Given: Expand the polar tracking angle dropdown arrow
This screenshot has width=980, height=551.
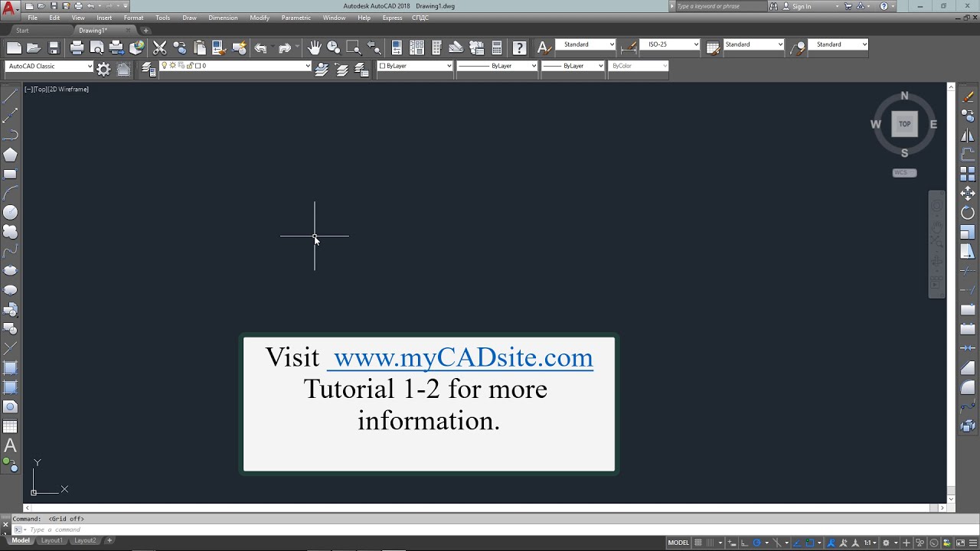Looking at the screenshot, I should pyautogui.click(x=766, y=543).
